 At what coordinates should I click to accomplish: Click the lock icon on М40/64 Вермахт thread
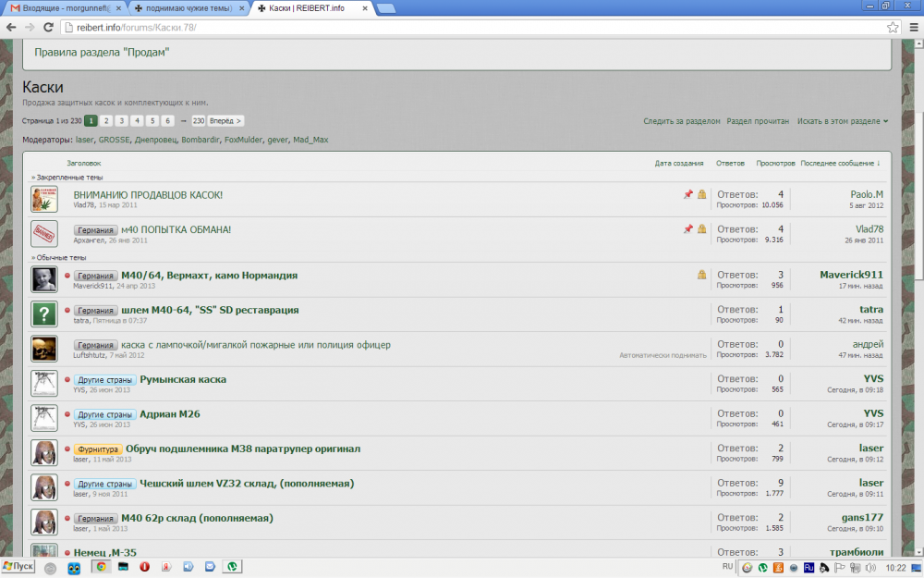point(702,275)
